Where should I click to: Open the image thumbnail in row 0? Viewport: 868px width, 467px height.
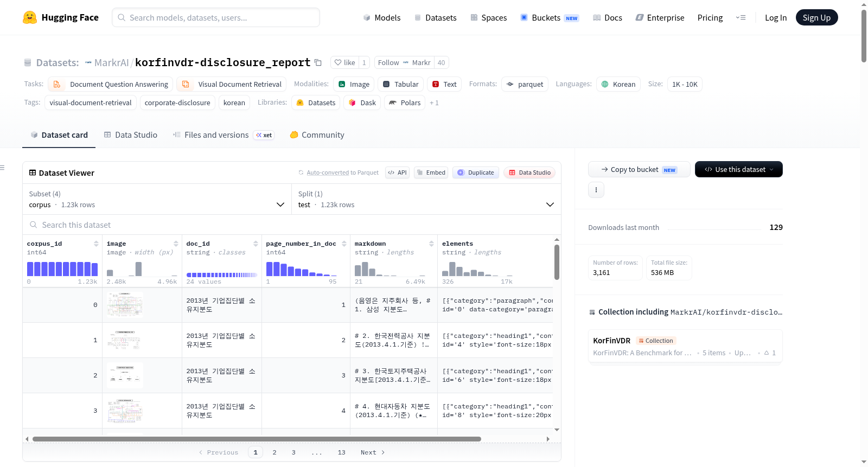click(x=125, y=305)
